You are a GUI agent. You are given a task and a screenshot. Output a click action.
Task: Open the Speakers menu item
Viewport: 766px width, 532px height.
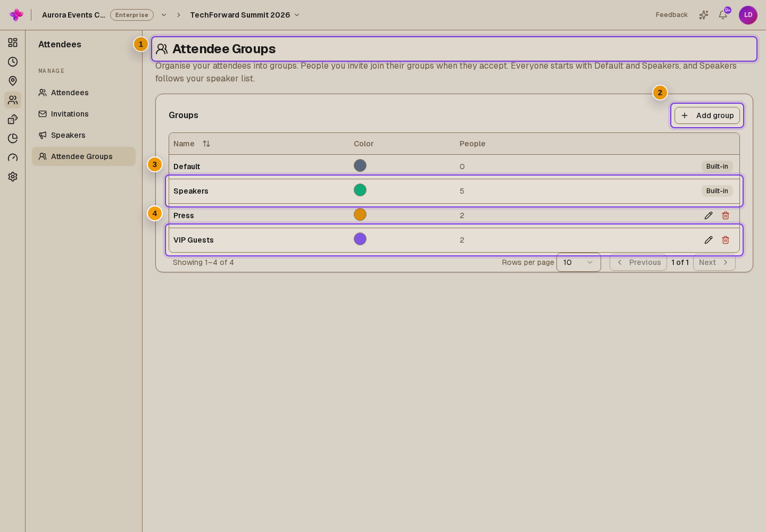pyautogui.click(x=84, y=135)
